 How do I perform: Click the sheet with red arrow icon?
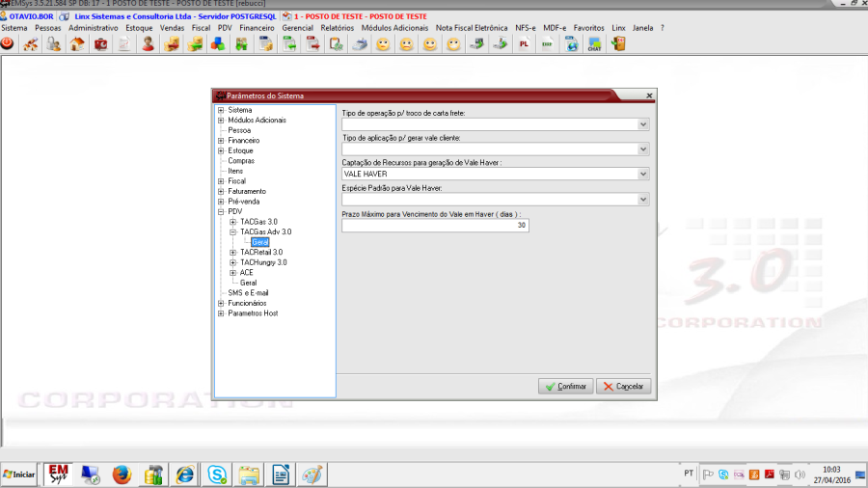(312, 43)
